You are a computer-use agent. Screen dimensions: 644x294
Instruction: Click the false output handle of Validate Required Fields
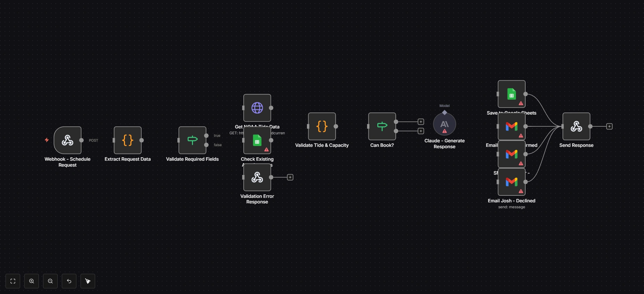(206, 145)
